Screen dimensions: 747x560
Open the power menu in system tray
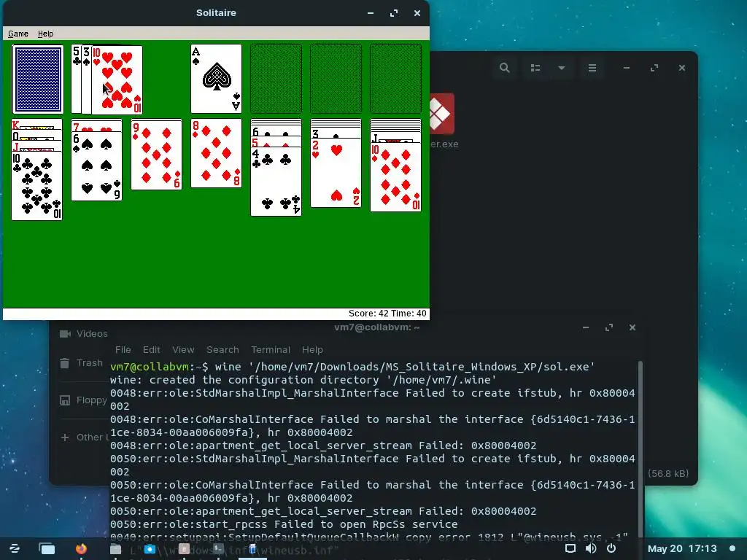tap(611, 548)
